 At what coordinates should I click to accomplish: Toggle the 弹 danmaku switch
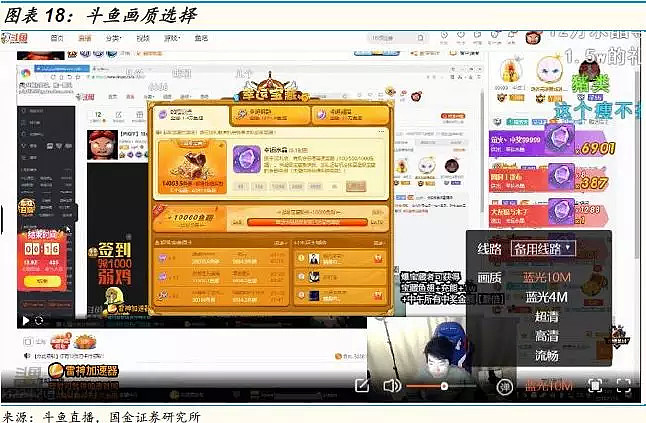coord(505,386)
